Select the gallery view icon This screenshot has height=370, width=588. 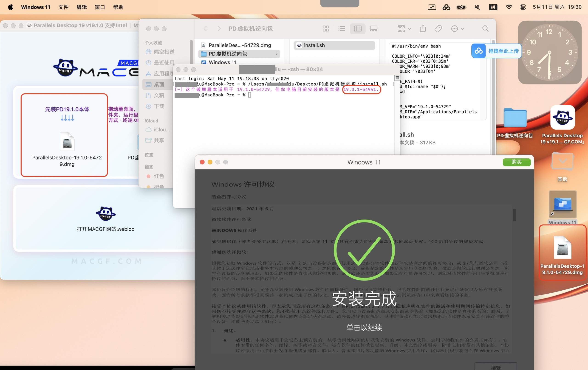[373, 28]
